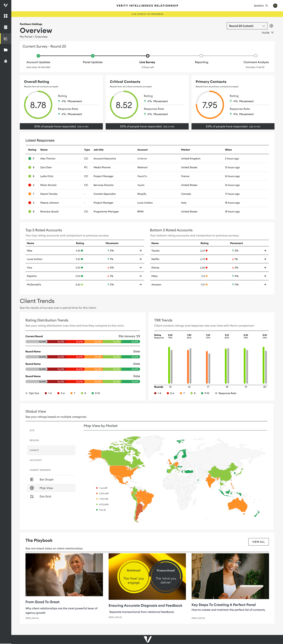The image size is (283, 644).
Task: Click the search magnifier icon
Action: [x=266, y=6]
